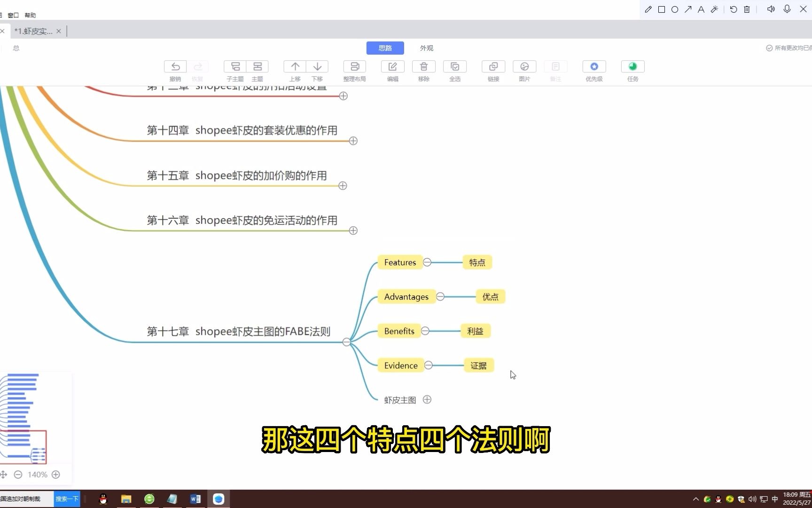This screenshot has height=508, width=812.
Task: Expand the chapter 十六 免运活动 node
Action: click(353, 230)
